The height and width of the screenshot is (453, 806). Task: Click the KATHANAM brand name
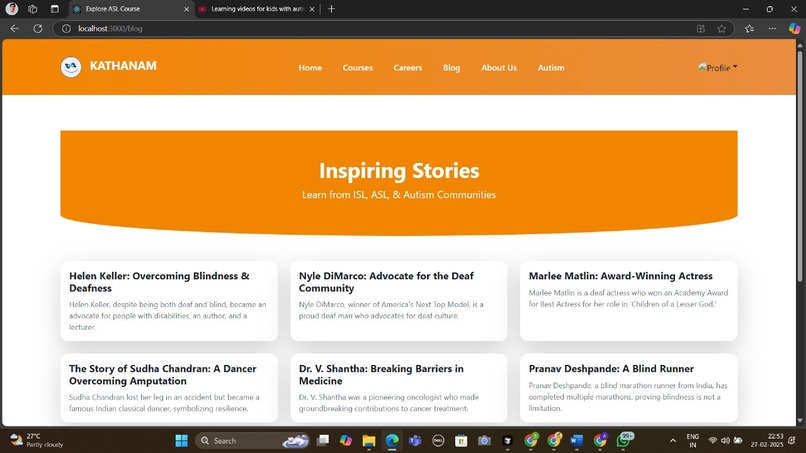[x=123, y=66]
